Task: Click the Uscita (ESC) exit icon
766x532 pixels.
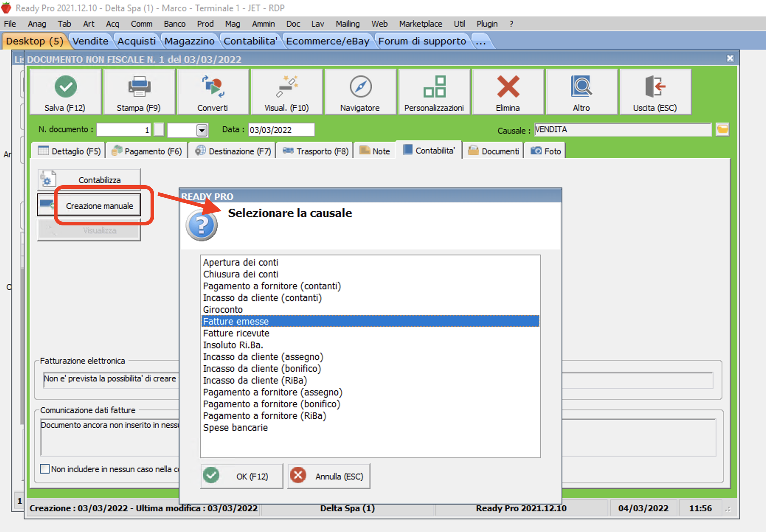Action: [x=655, y=86]
